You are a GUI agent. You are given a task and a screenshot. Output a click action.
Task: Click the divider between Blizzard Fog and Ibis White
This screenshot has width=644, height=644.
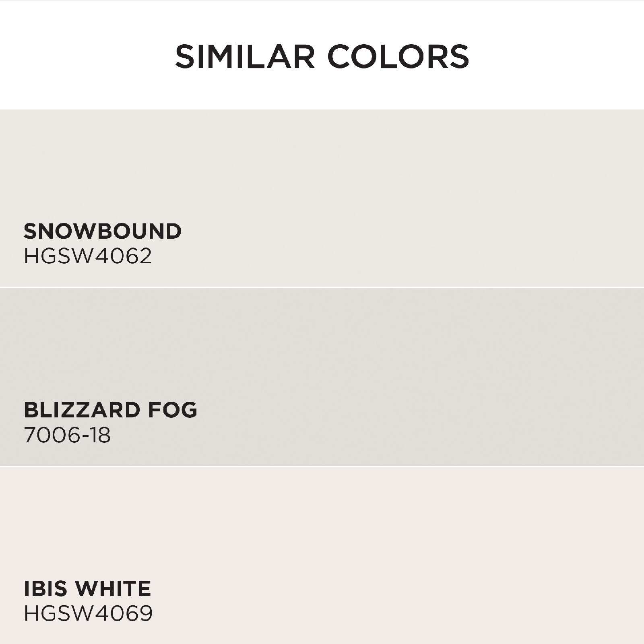[322, 466]
